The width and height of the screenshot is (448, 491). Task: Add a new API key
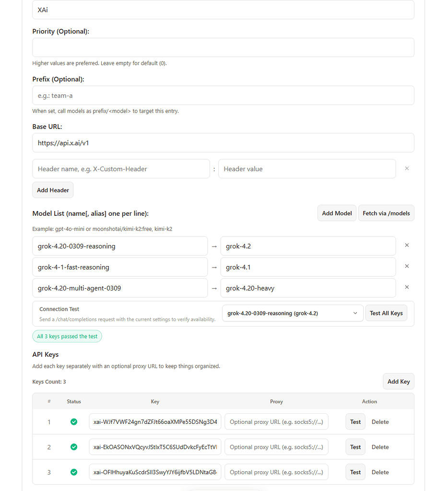[x=399, y=381]
